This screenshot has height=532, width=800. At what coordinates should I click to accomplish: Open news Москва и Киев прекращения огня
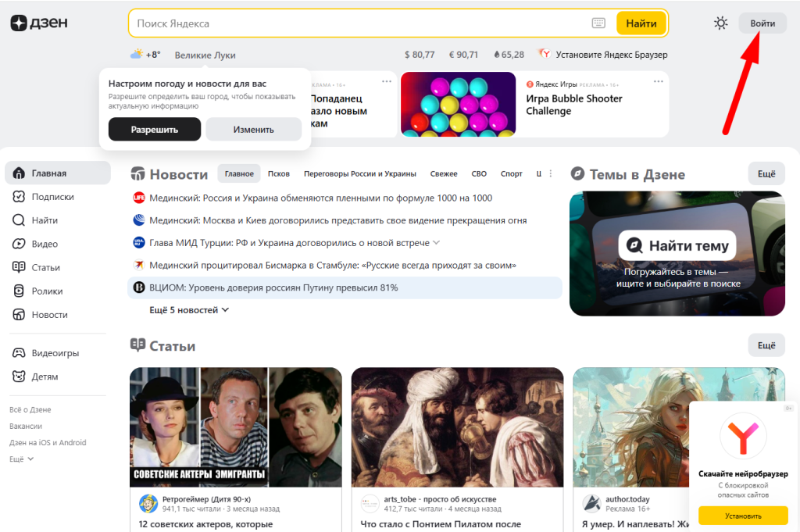click(x=337, y=220)
